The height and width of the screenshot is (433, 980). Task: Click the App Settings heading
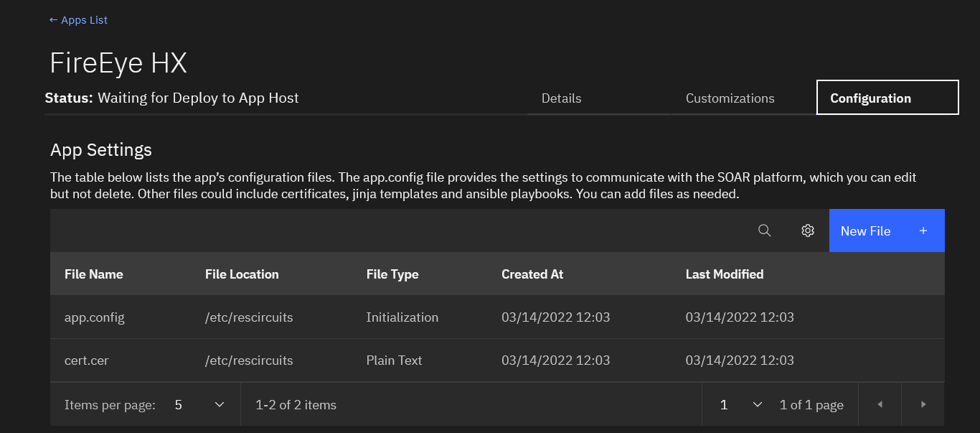[101, 150]
